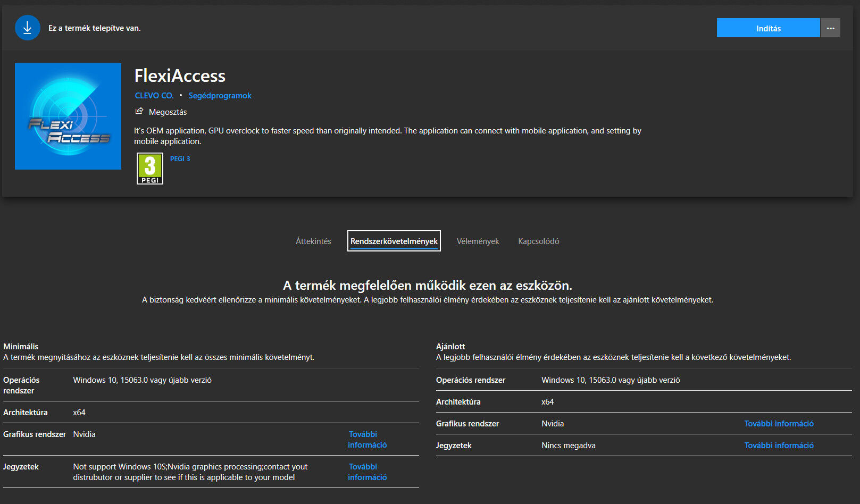Click the Nvidia value under Minimális
This screenshot has height=504, width=860.
point(84,434)
